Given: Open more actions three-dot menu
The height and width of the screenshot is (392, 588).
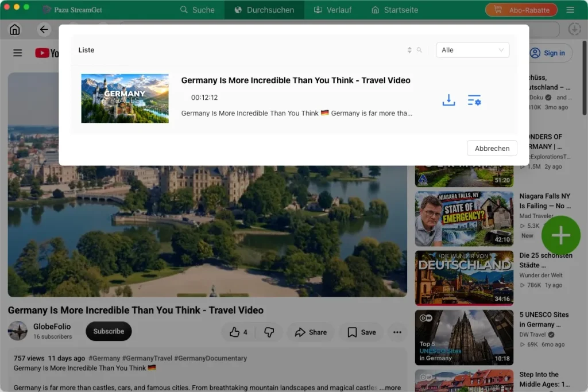Looking at the screenshot, I should point(397,332).
